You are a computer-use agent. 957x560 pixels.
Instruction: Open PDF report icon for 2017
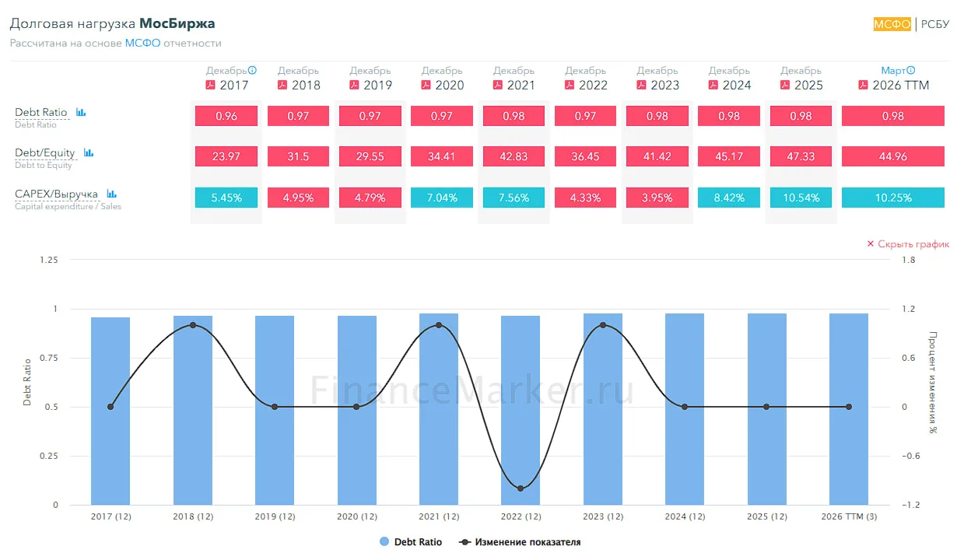(x=210, y=85)
